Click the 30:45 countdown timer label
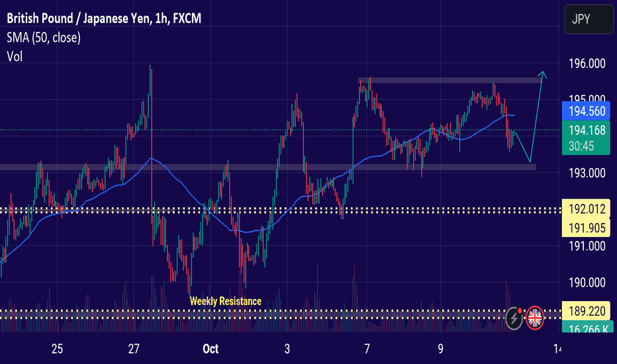The image size is (617, 364). point(581,146)
